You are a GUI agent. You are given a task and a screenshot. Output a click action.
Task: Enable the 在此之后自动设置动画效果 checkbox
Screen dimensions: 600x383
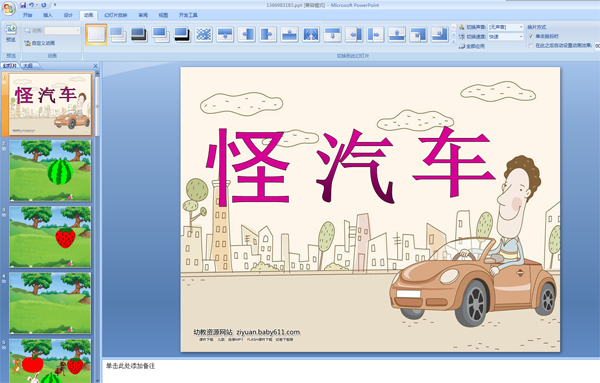(x=531, y=46)
